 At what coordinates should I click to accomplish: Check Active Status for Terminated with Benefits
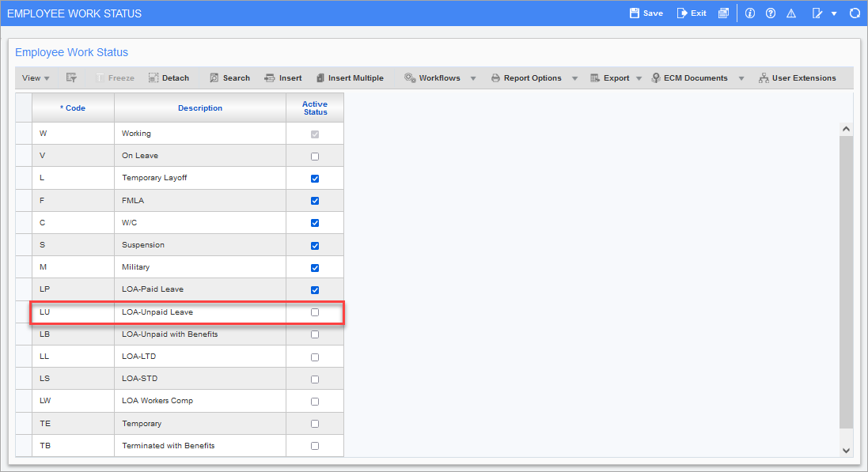[x=315, y=446]
